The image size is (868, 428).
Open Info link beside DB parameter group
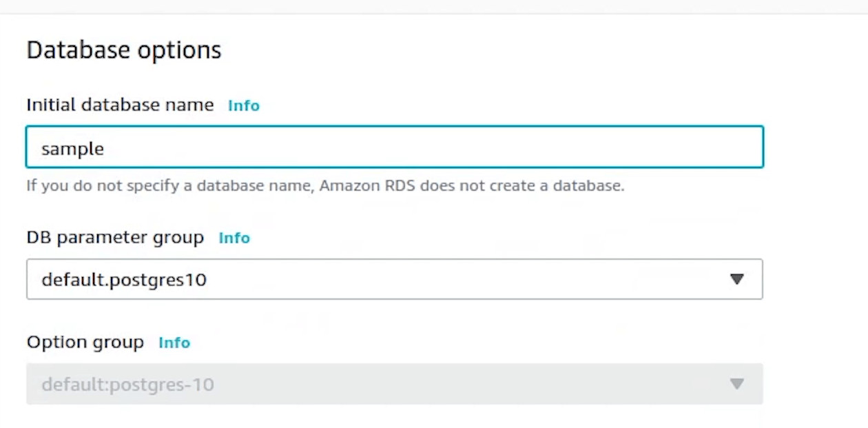coord(234,238)
